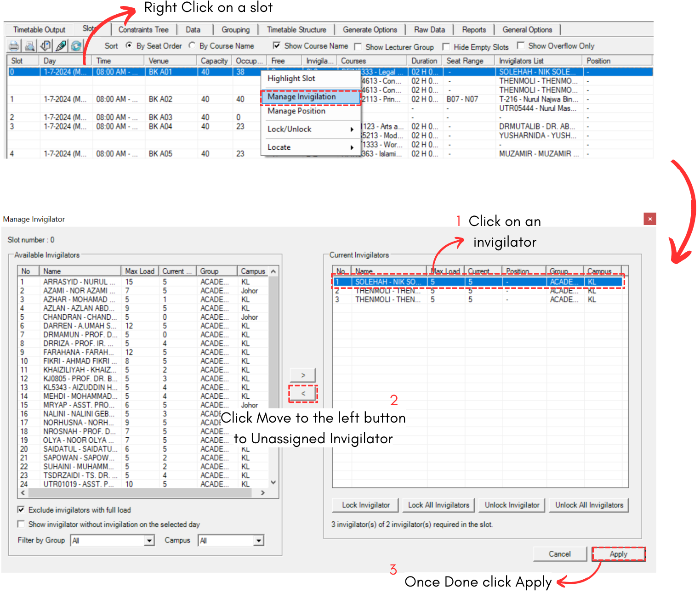700x593 pixels.
Task: Expand the Lock/Unlock submenu
Action: 310,129
